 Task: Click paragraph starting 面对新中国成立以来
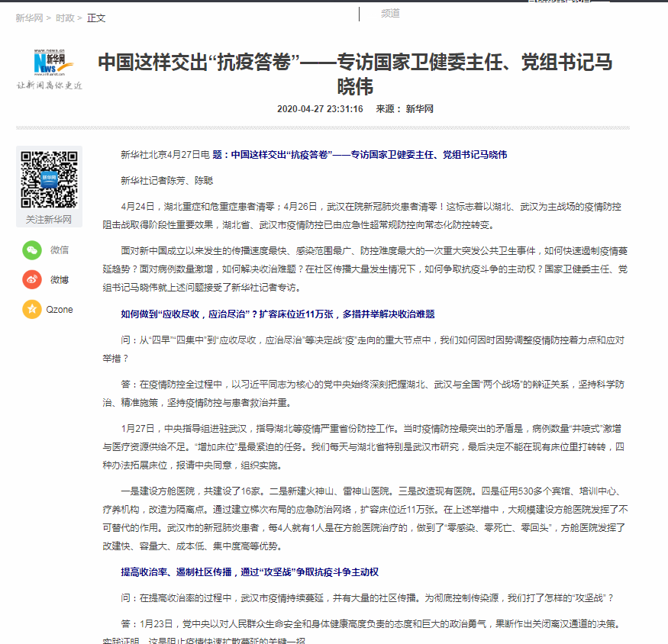click(x=365, y=269)
